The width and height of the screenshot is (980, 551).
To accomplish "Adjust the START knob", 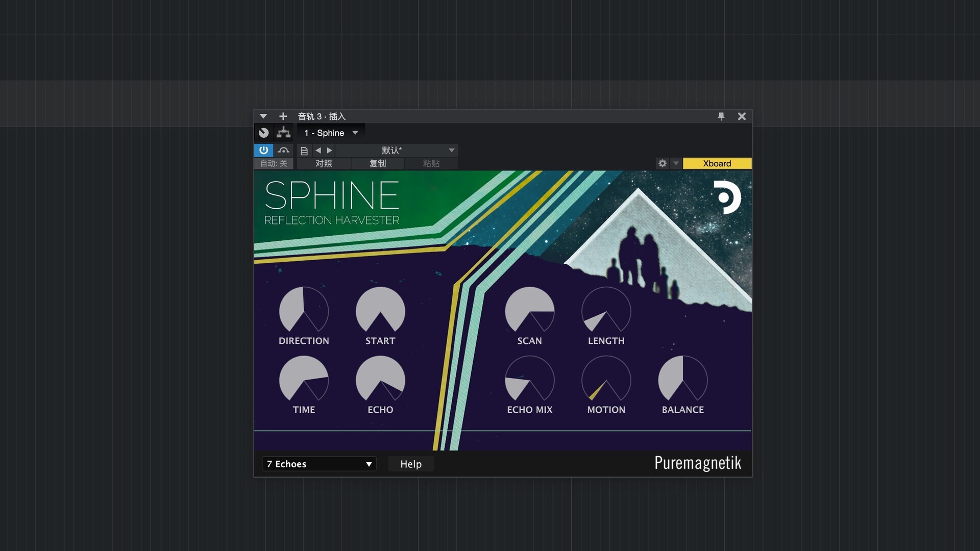I will tap(380, 310).
